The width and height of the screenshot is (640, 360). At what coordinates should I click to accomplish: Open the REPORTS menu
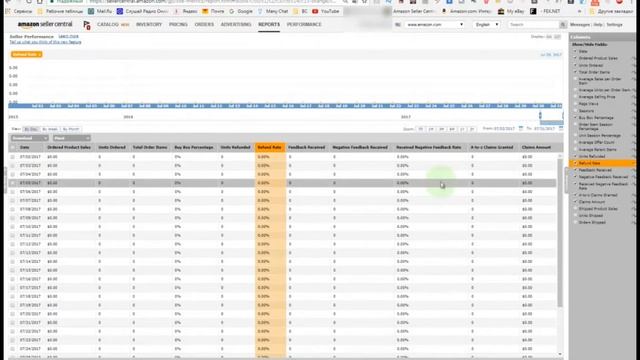pyautogui.click(x=269, y=24)
